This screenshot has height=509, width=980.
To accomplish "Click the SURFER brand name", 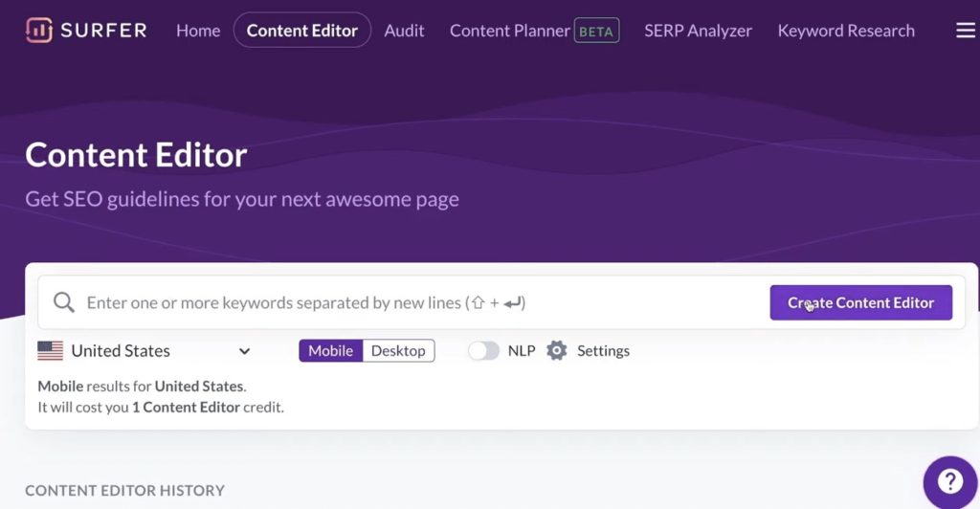I will 103,30.
